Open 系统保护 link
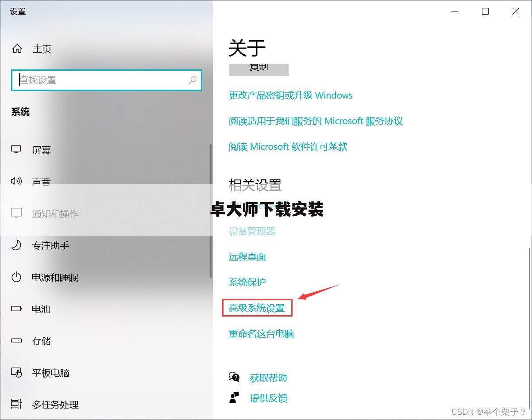Viewport: 532px width, 420px height. [x=247, y=282]
